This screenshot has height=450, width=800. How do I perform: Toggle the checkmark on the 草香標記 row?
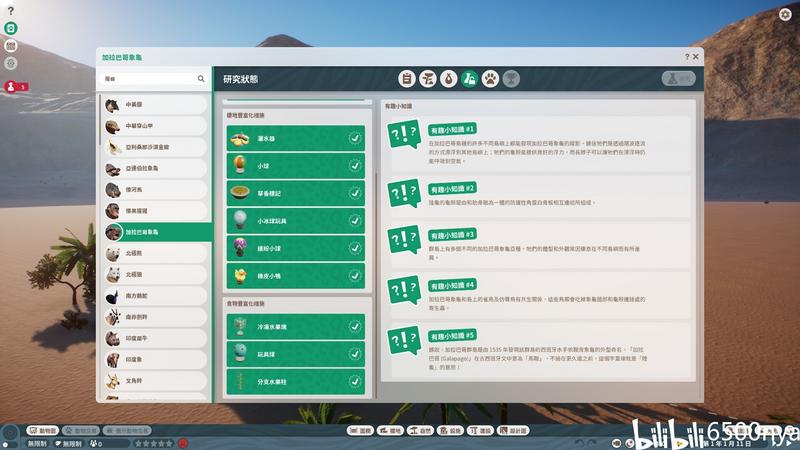[x=355, y=193]
